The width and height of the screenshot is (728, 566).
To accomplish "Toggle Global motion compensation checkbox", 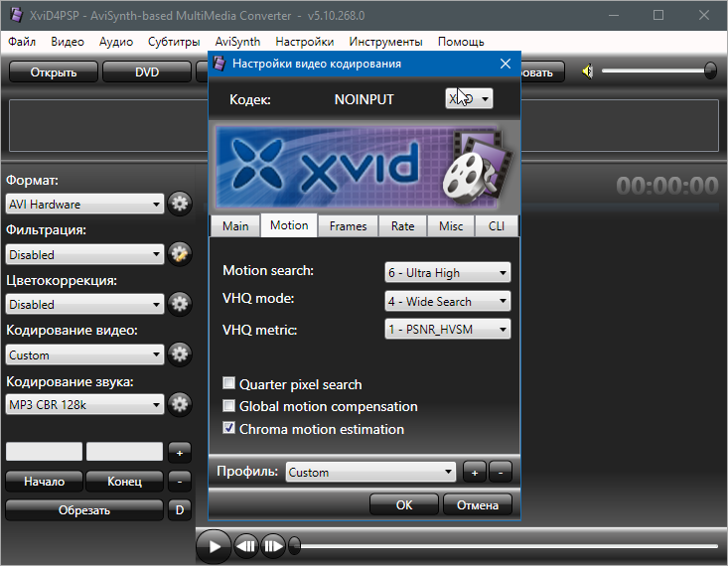I will 229,406.
